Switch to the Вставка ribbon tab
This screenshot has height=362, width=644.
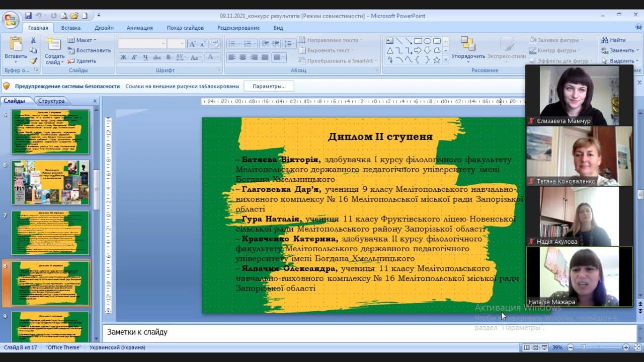point(70,28)
